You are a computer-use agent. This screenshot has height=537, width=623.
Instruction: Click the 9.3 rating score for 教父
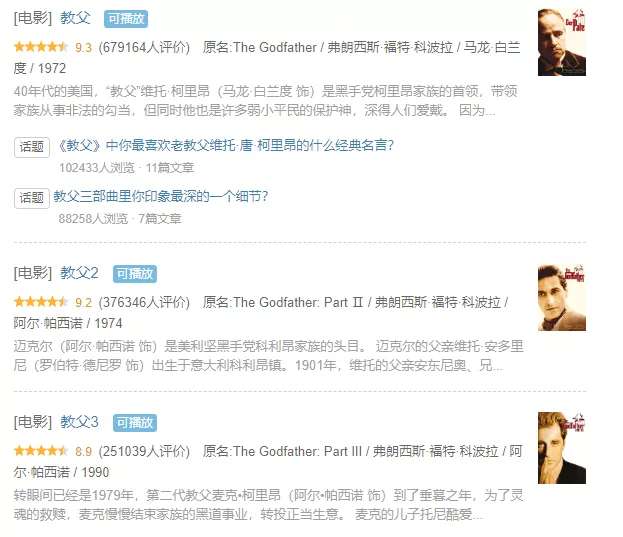coord(83,48)
